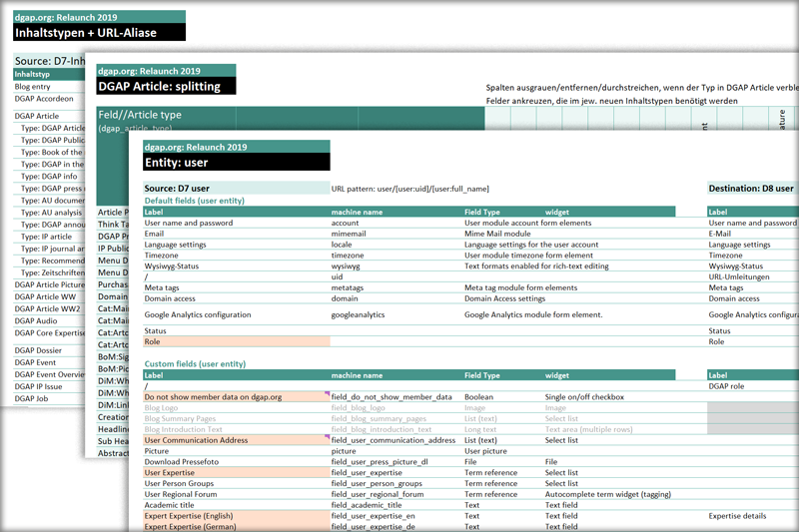Click the 'Boolean' field type cell
The width and height of the screenshot is (799, 532).
click(478, 396)
